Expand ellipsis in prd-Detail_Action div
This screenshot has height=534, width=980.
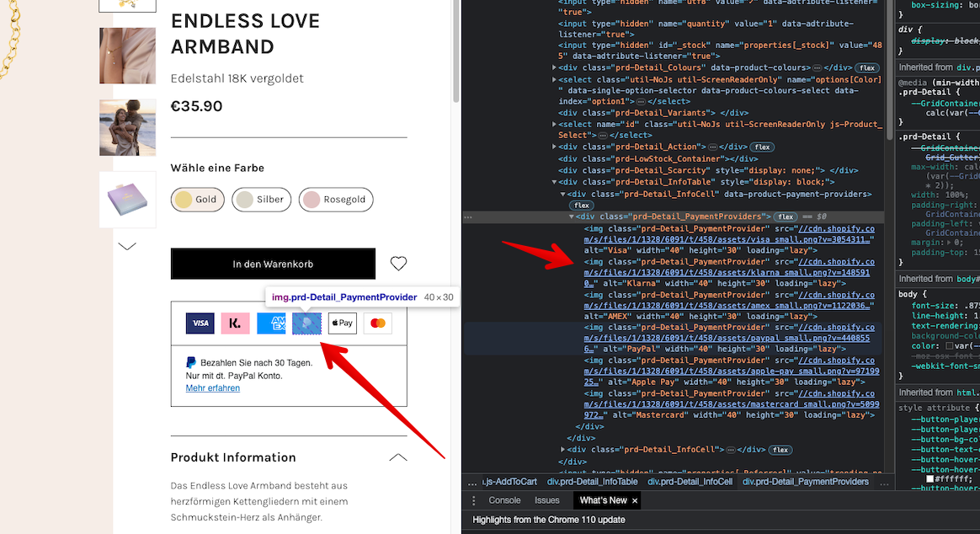[712, 147]
